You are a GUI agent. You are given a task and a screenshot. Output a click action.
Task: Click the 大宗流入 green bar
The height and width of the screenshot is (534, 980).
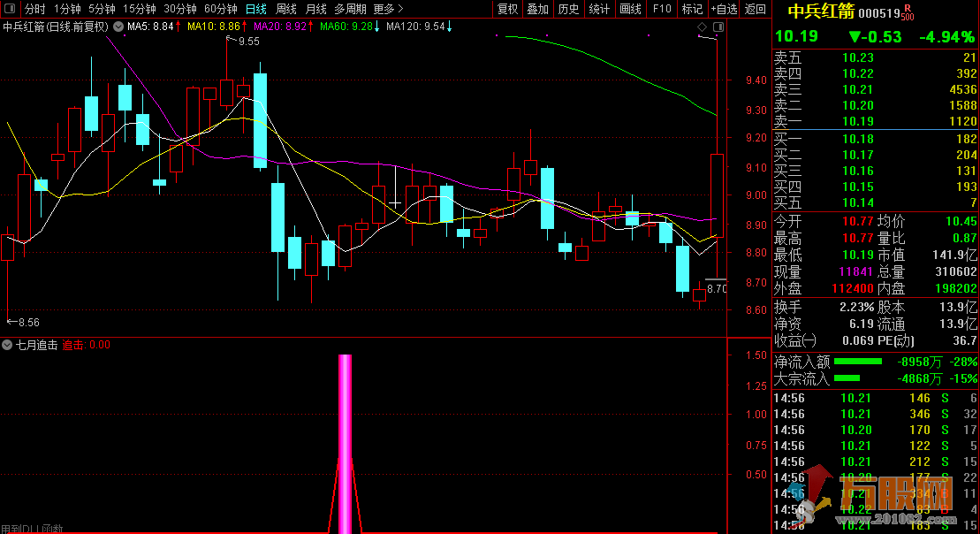(847, 378)
